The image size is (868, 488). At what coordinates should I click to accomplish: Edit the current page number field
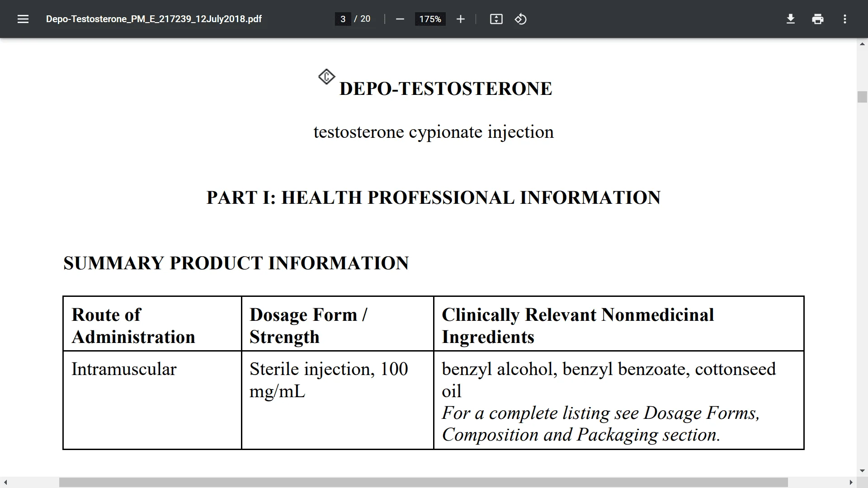[x=343, y=19]
